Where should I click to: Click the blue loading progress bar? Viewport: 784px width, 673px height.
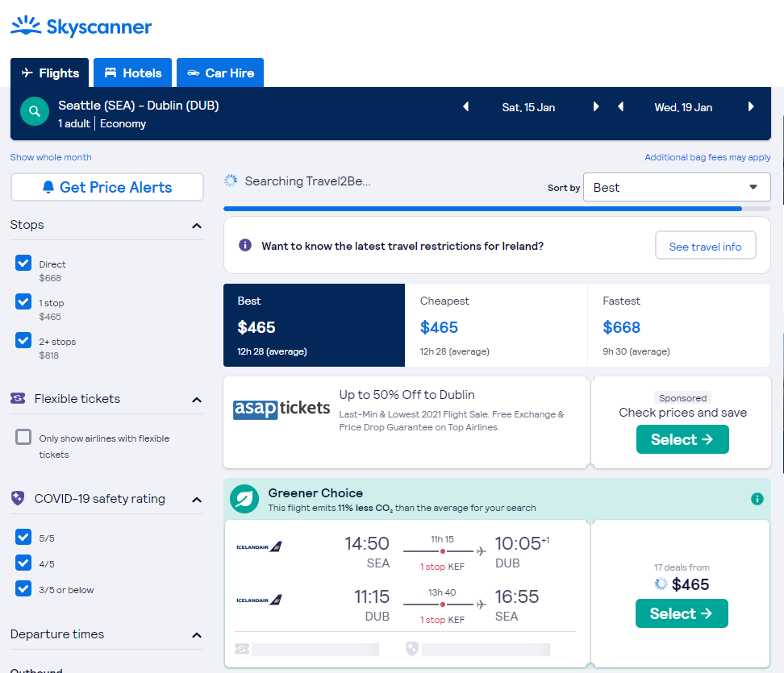[482, 208]
